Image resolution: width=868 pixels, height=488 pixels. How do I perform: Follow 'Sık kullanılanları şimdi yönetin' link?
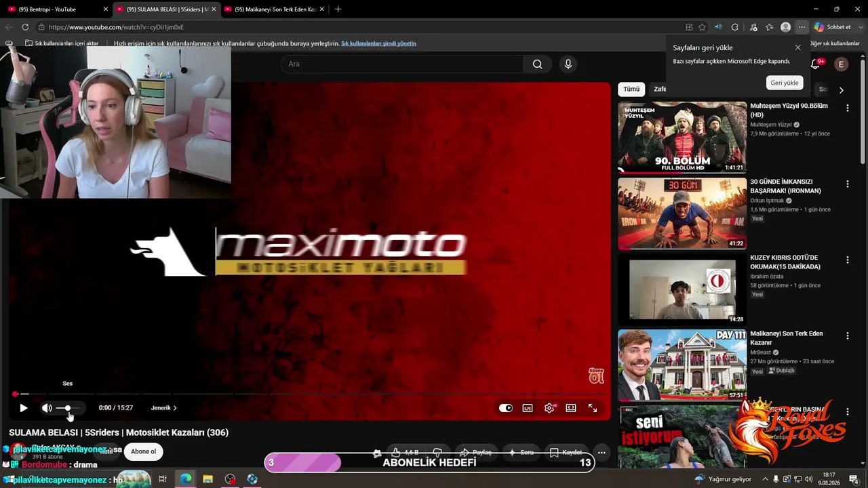pos(378,43)
